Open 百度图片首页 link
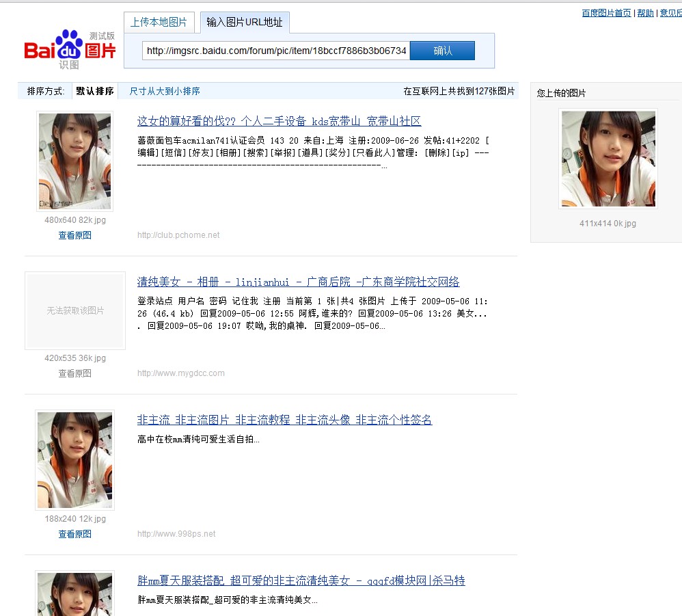Image resolution: width=682 pixels, height=616 pixels. (606, 13)
